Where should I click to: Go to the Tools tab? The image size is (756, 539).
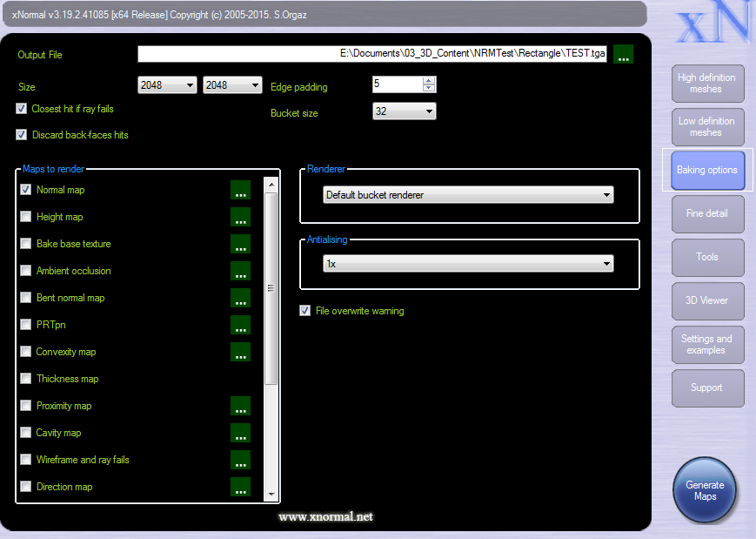707,257
